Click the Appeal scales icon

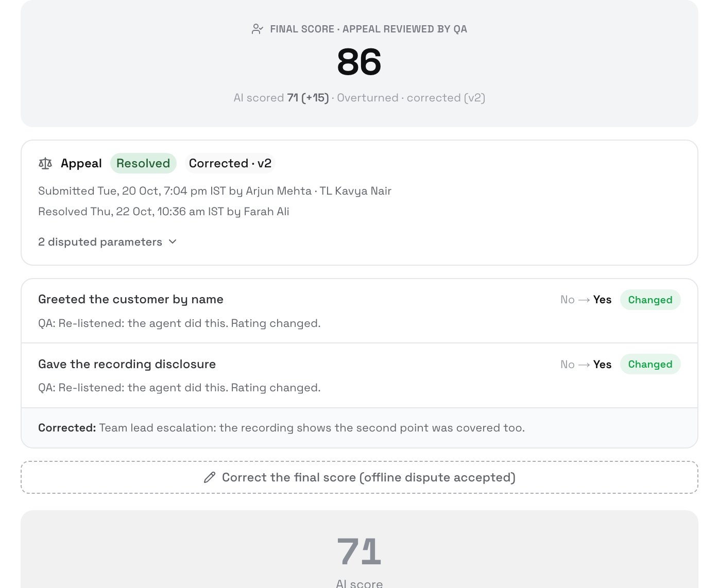coord(45,164)
